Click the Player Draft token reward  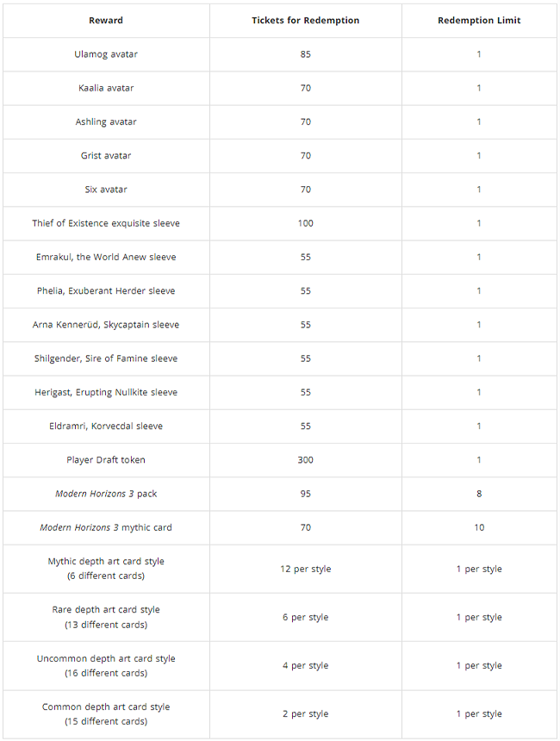pos(106,460)
